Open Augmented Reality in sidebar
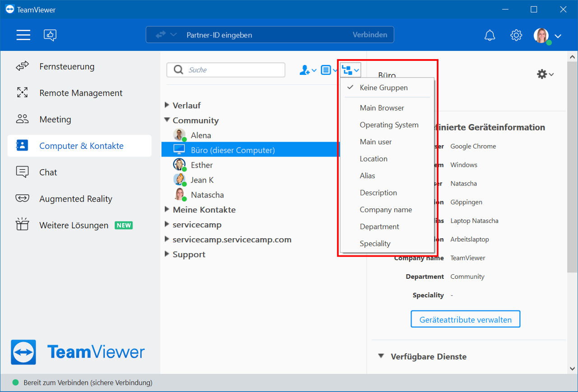This screenshot has height=392, width=578. [x=79, y=198]
